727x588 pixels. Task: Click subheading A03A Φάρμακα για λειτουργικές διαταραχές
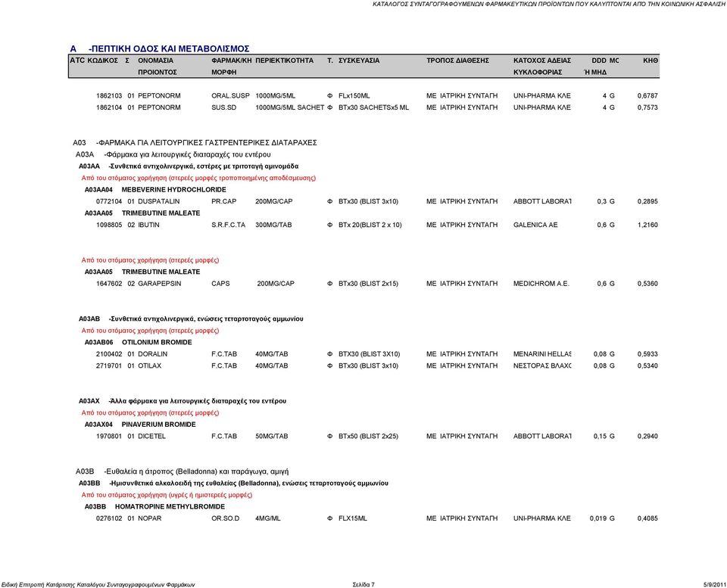[173, 154]
